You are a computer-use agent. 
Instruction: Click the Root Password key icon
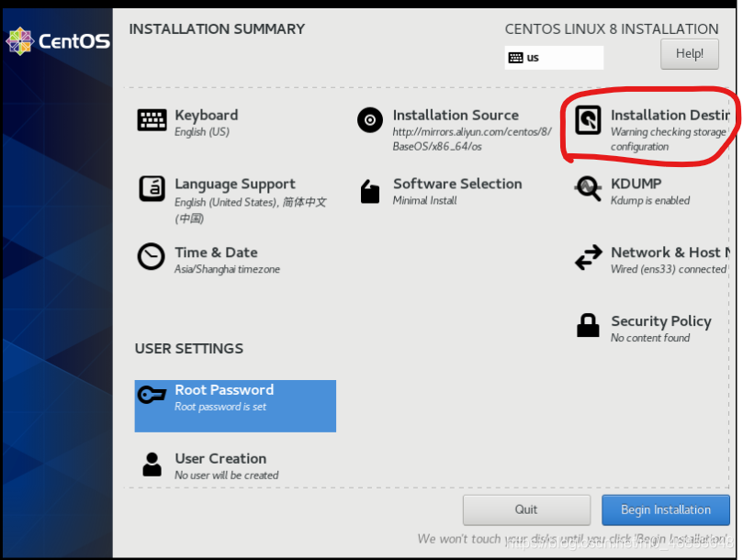(x=152, y=394)
